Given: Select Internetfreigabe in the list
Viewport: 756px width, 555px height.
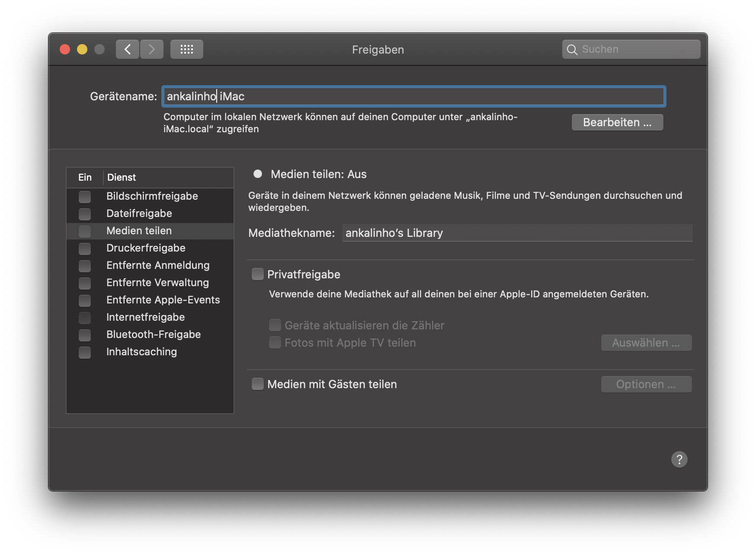Looking at the screenshot, I should [145, 317].
